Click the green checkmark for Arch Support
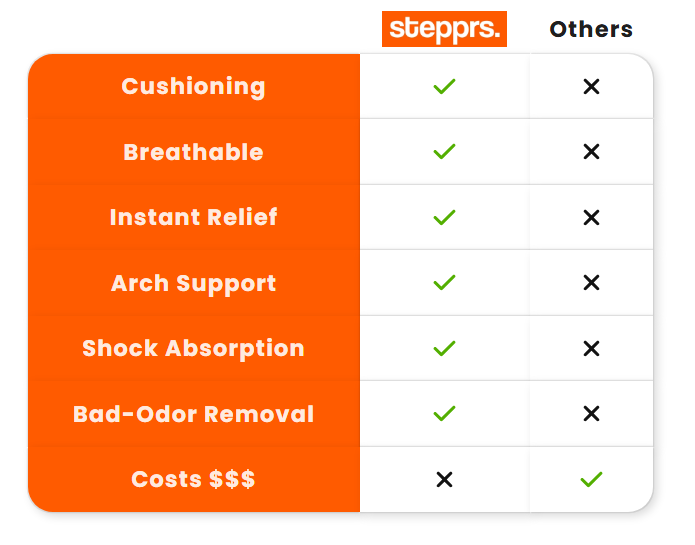Image resolution: width=695 pixels, height=545 pixels. pos(445,283)
